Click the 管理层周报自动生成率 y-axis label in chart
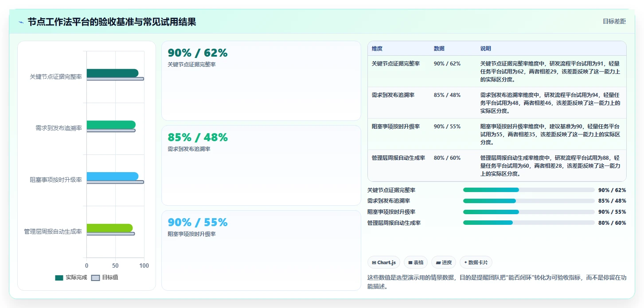The height and width of the screenshot is (308, 644). 53,231
